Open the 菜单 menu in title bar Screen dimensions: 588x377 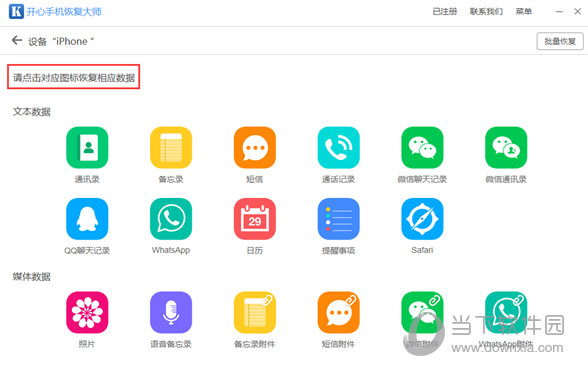[x=524, y=12]
